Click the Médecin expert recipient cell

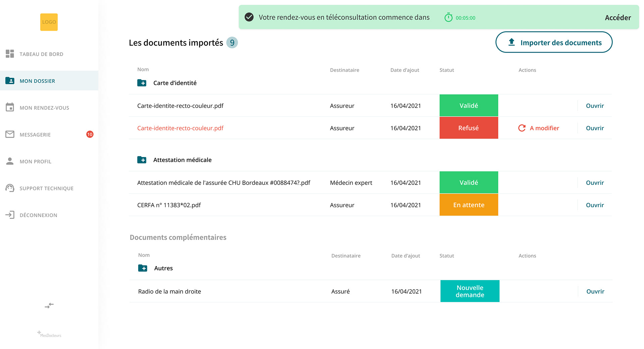351,183
